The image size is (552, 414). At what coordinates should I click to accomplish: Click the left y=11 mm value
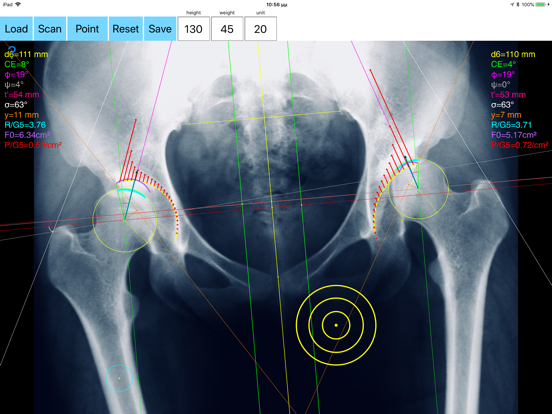21,115
